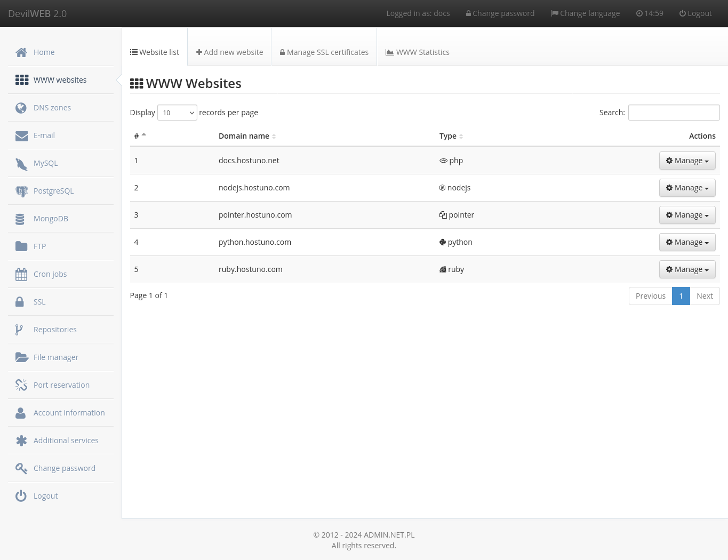Open DNS zones via the globe icon
The height and width of the screenshot is (560, 728).
[x=21, y=107]
